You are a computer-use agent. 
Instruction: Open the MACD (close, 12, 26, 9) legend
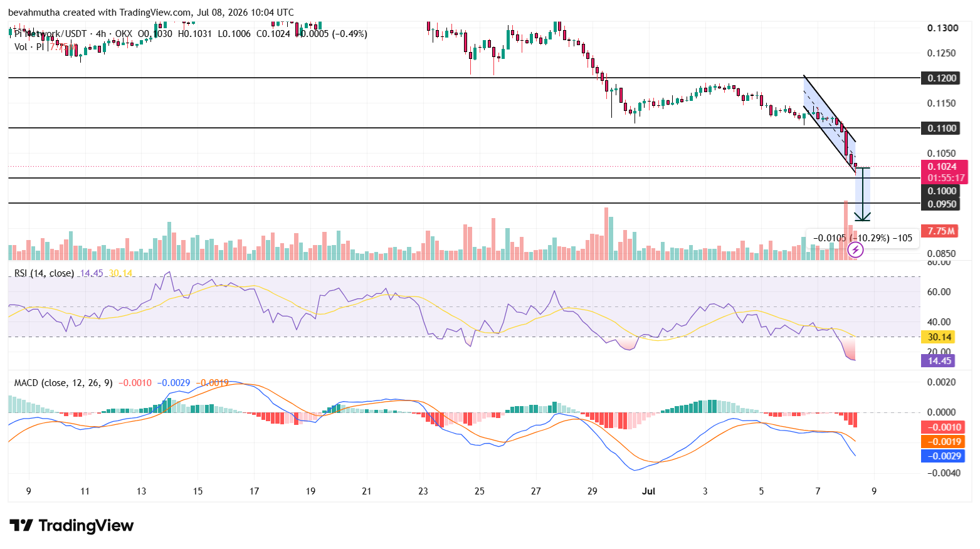pos(63,382)
